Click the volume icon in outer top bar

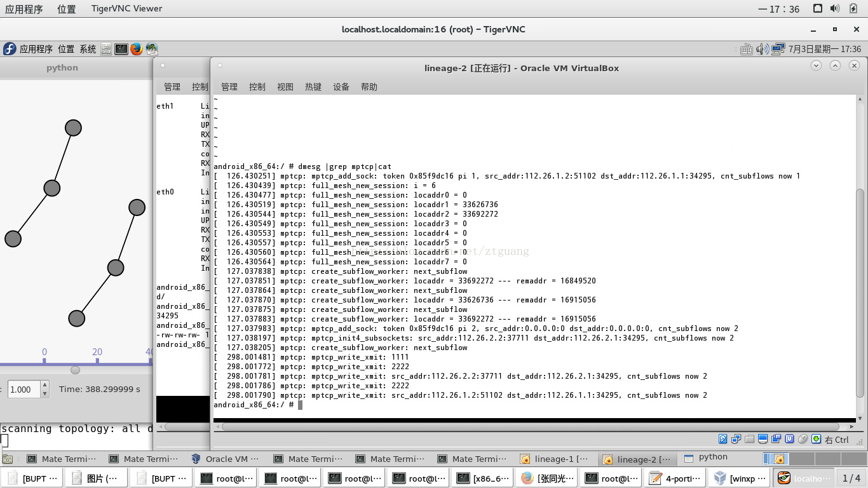point(836,9)
